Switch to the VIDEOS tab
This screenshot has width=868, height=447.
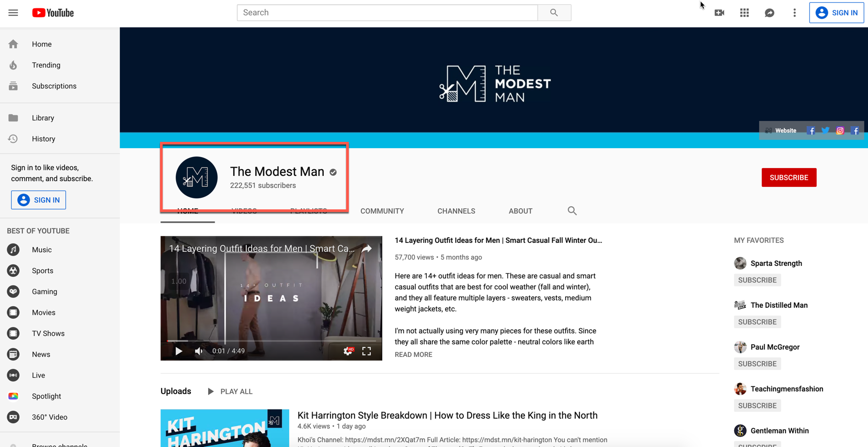[x=244, y=211]
